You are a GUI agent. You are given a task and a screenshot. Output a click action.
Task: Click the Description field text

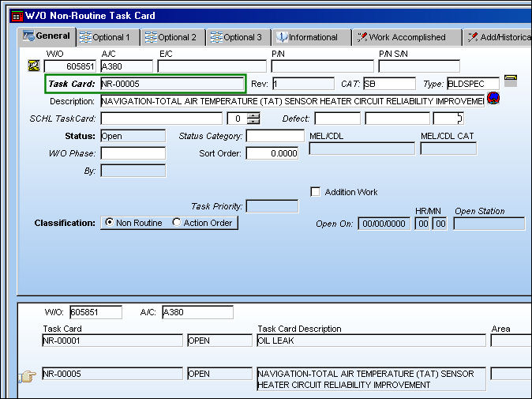[293, 101]
